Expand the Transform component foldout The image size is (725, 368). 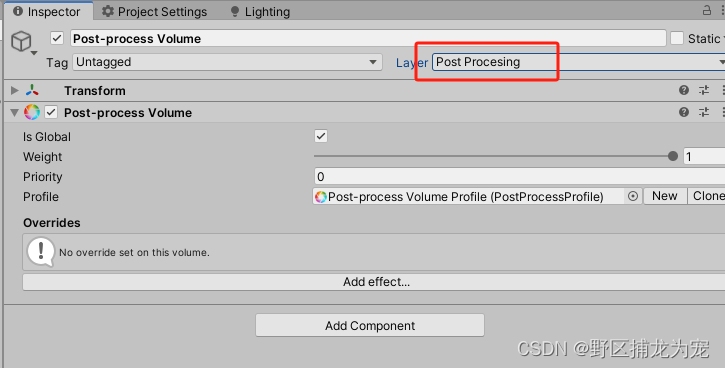coord(14,90)
